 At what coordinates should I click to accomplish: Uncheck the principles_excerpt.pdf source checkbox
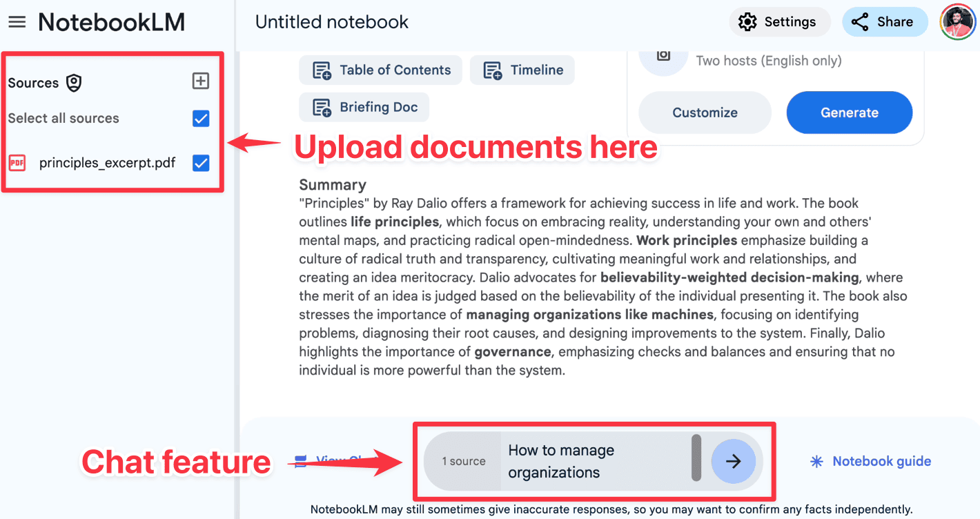click(201, 164)
